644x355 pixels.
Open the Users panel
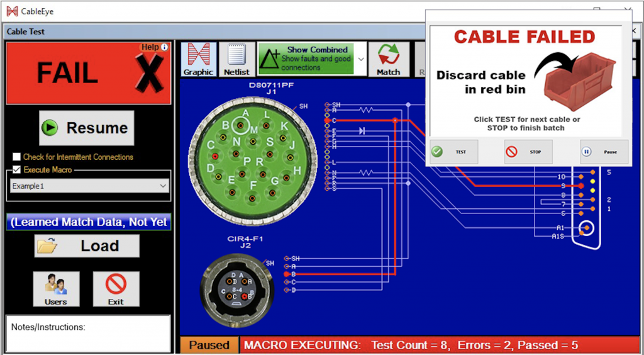point(56,290)
